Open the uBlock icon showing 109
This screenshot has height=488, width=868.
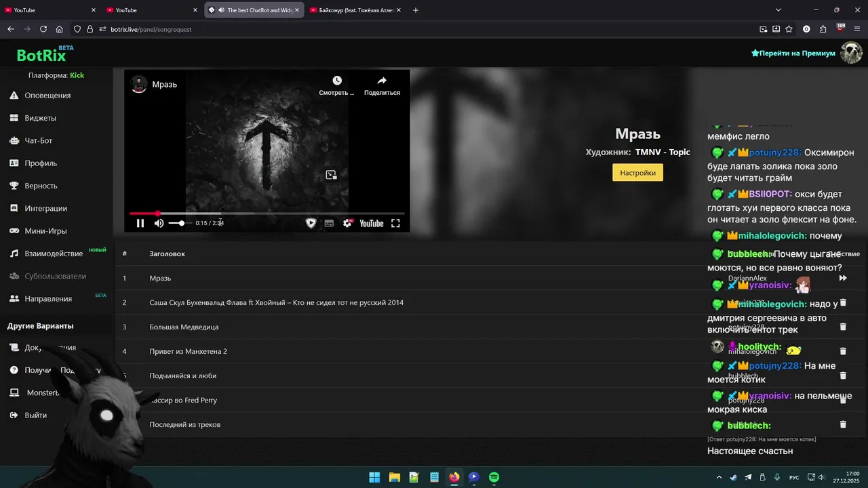[x=840, y=28]
